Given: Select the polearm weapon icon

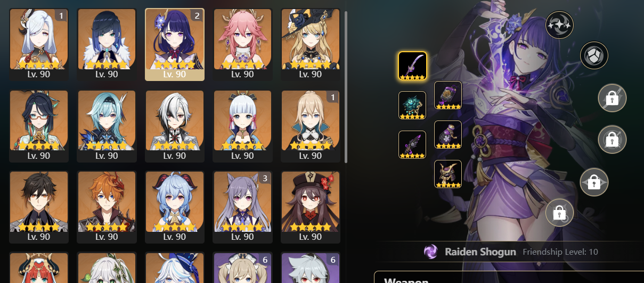Looking at the screenshot, I should click(x=412, y=66).
